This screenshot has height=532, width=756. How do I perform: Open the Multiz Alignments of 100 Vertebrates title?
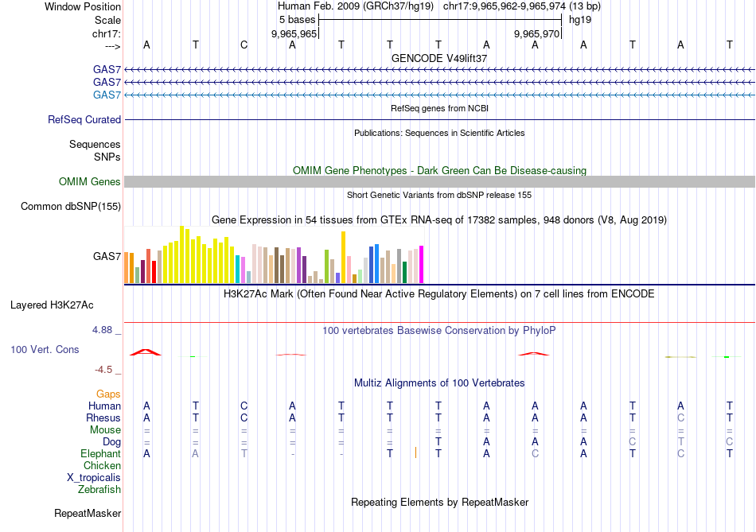(439, 383)
